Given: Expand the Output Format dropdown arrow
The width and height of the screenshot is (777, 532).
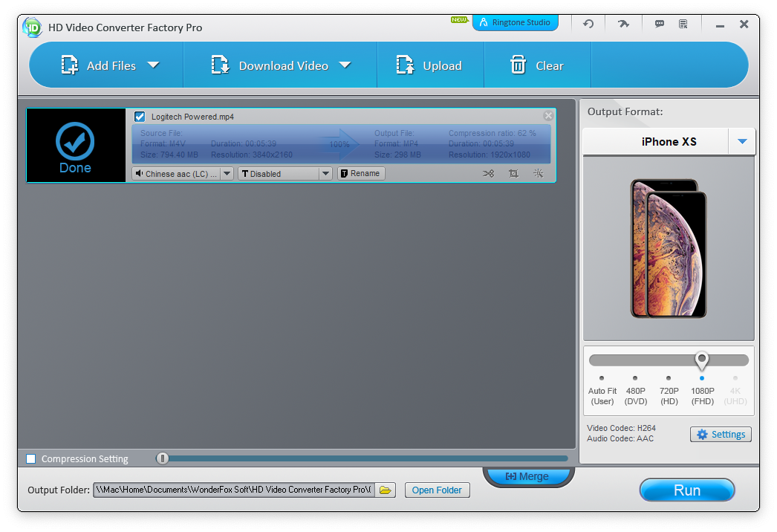Looking at the screenshot, I should (x=742, y=142).
